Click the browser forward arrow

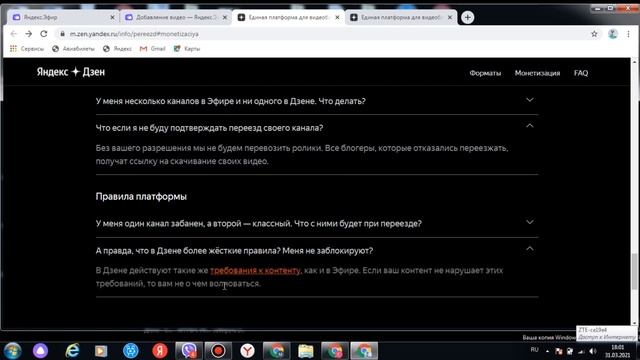point(29,34)
